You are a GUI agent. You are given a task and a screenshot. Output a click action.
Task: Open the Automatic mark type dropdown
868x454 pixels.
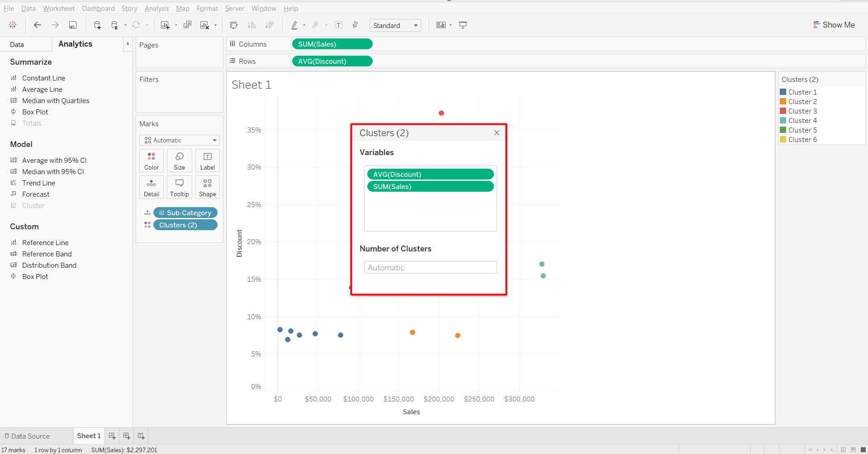tap(179, 141)
